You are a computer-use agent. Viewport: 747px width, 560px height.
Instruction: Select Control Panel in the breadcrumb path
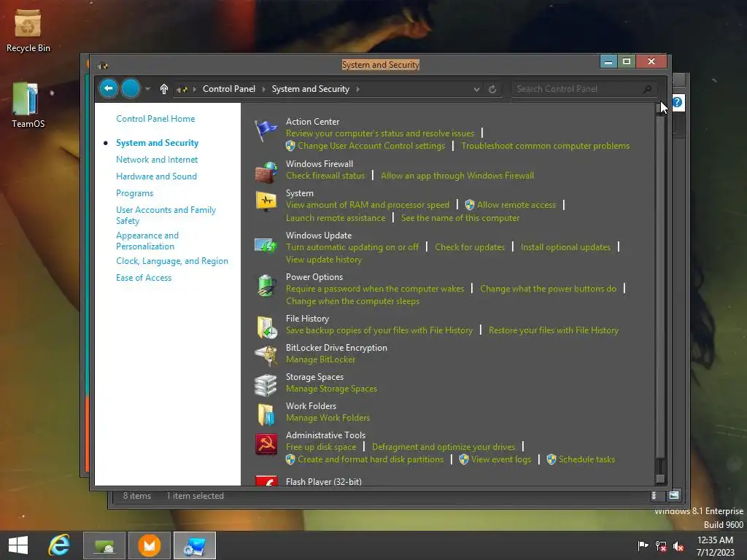(x=228, y=89)
